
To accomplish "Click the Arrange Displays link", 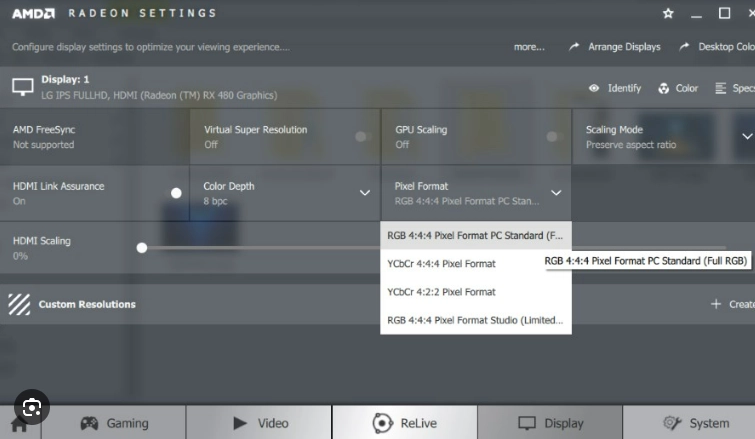I will pyautogui.click(x=624, y=47).
